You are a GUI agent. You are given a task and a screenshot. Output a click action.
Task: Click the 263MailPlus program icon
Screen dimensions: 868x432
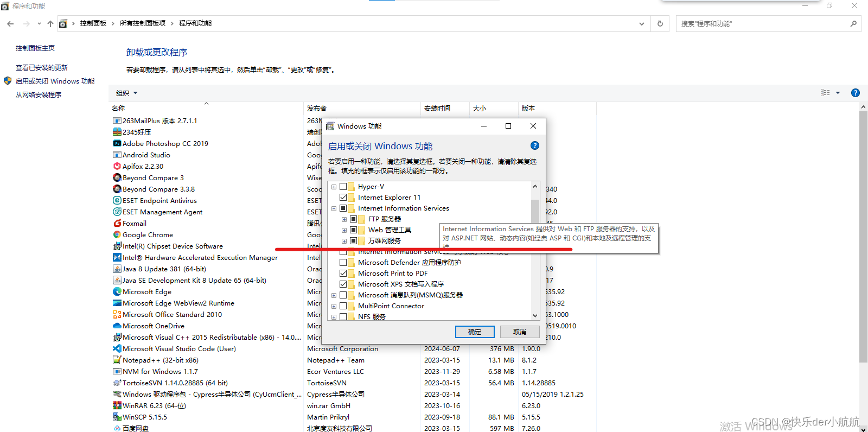coord(117,120)
